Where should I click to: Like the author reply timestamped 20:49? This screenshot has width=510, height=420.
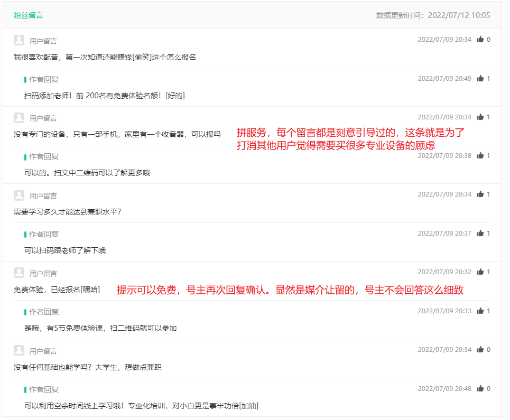pyautogui.click(x=480, y=78)
